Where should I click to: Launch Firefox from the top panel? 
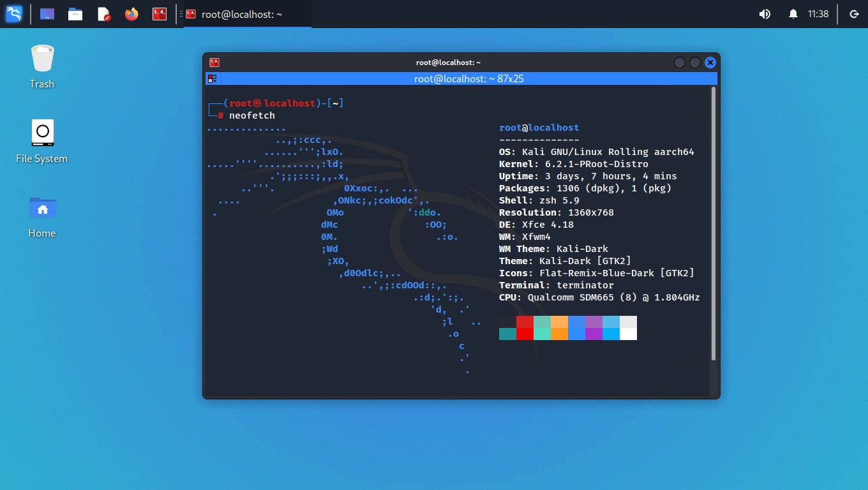[131, 13]
